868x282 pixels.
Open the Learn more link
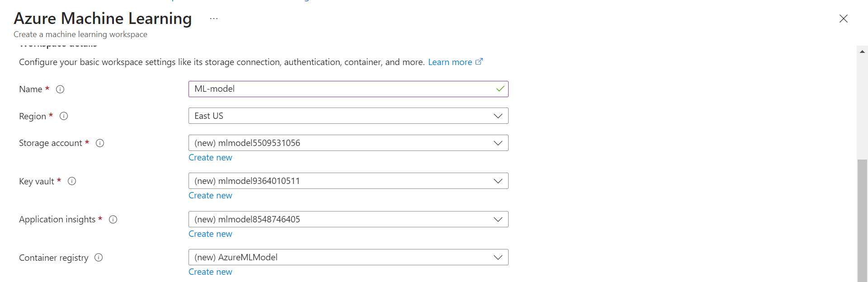pos(450,62)
